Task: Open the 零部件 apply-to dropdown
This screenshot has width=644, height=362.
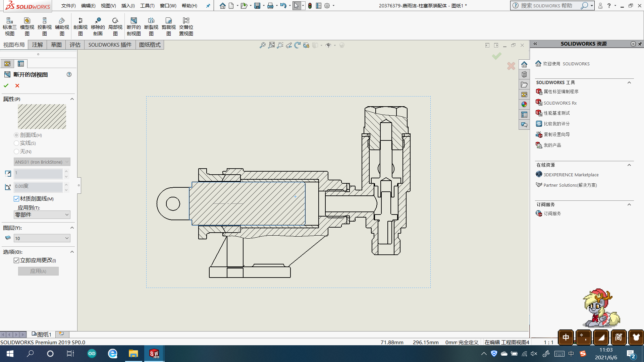Action: point(42,215)
